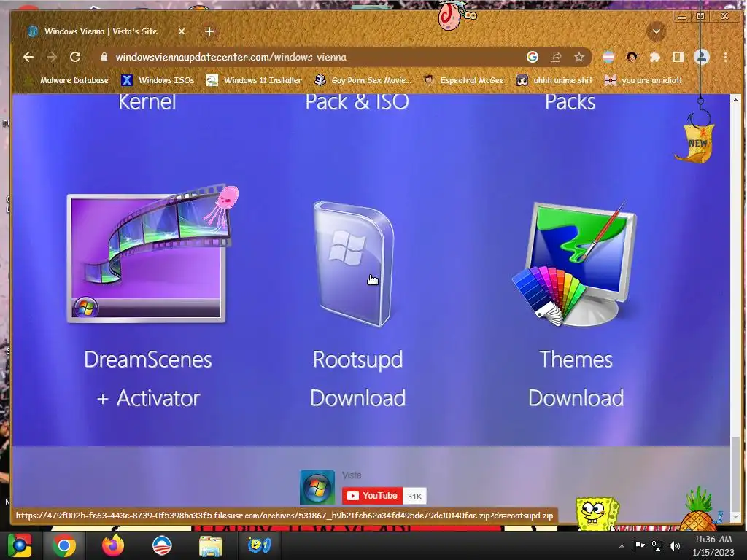Show hidden tray icons arrow
Image resolution: width=747 pixels, height=560 pixels.
pos(622,546)
